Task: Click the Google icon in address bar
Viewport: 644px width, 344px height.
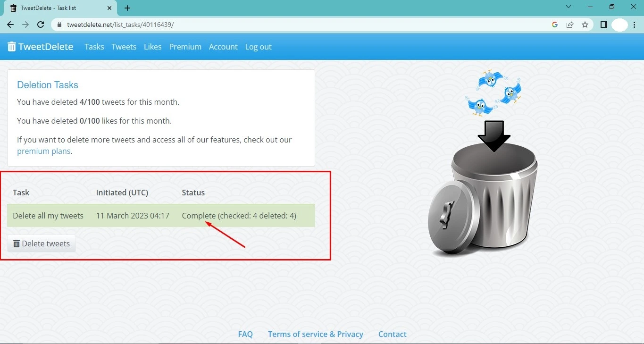Action: pyautogui.click(x=555, y=25)
